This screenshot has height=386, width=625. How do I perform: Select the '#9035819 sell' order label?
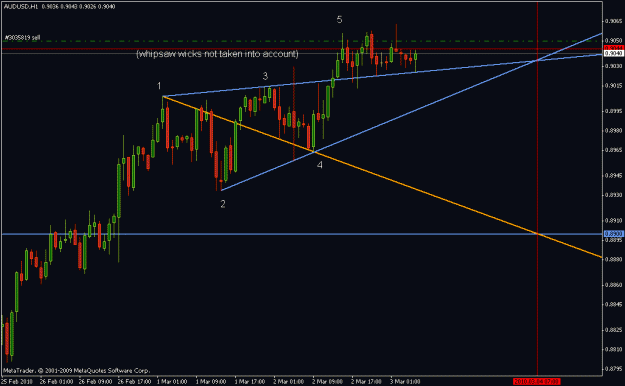coord(22,37)
